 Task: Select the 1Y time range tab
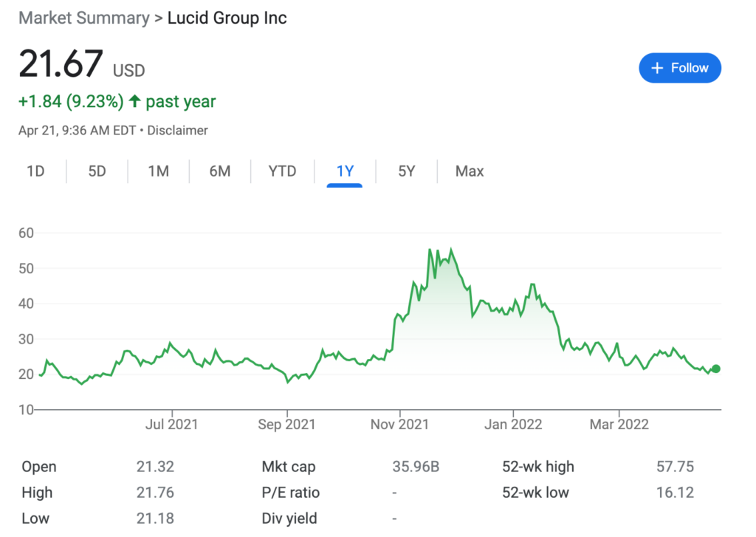345,171
